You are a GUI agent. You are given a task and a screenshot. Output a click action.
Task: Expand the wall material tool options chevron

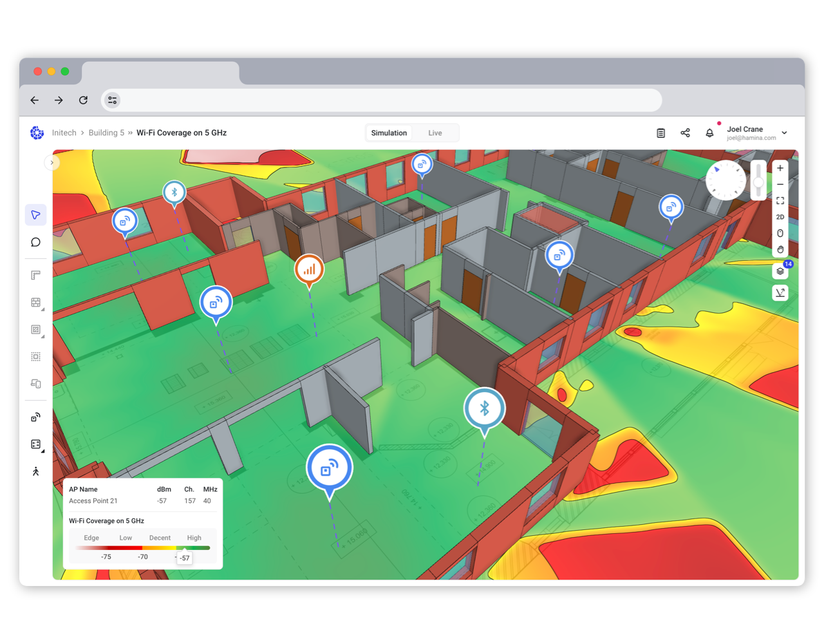pyautogui.click(x=43, y=310)
